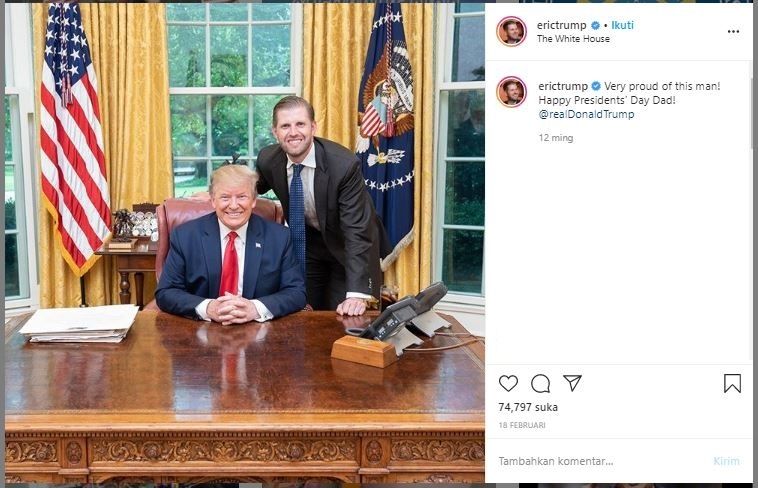
Task: Click the 18 FEBRUARI post date
Action: point(522,425)
